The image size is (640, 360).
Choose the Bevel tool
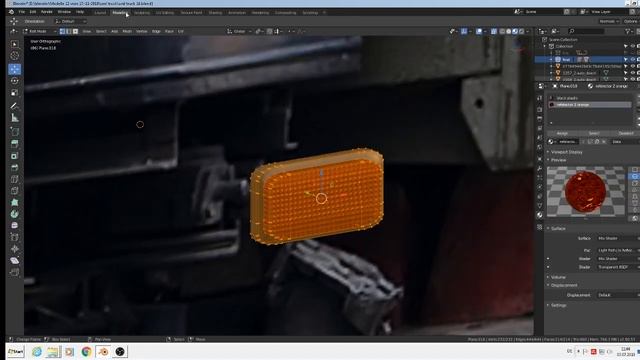click(x=15, y=167)
